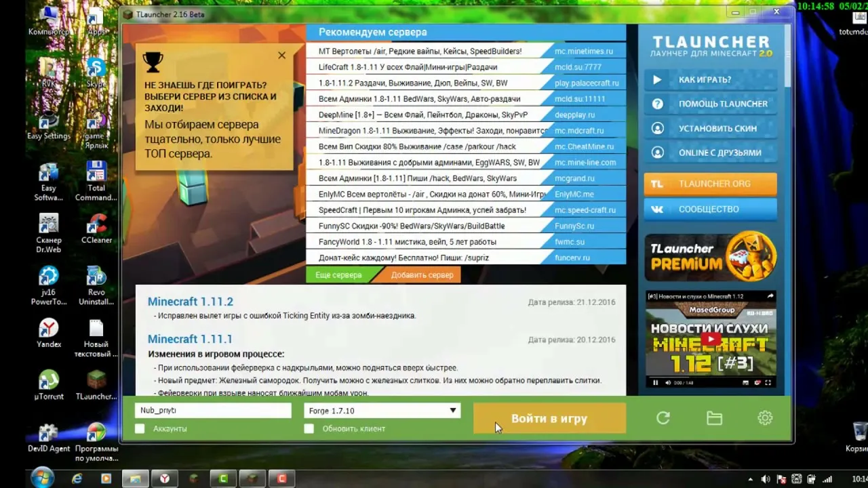Screen dimensions: 868x488
Task: Select "Online с друзьями" menu item
Action: click(719, 152)
